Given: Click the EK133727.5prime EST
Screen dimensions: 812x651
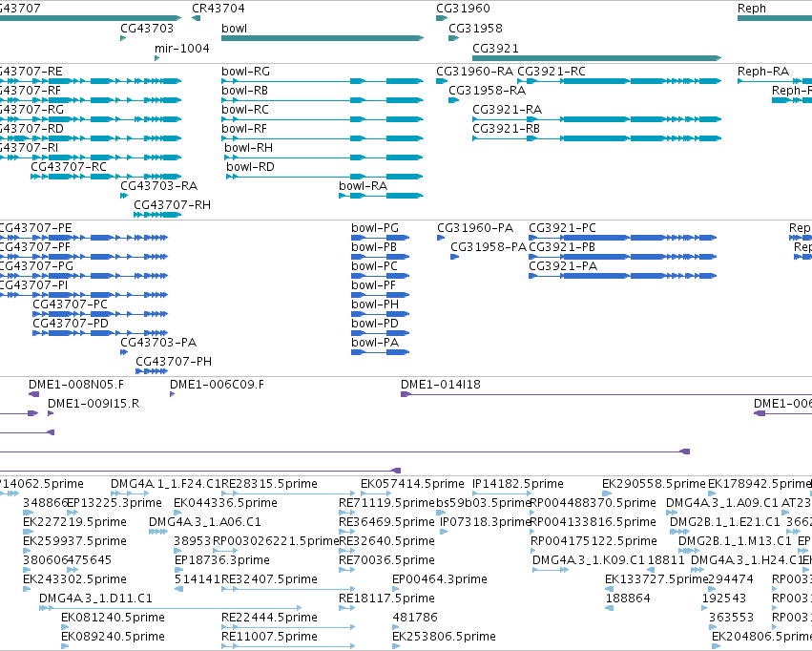Looking at the screenshot, I should point(609,589).
